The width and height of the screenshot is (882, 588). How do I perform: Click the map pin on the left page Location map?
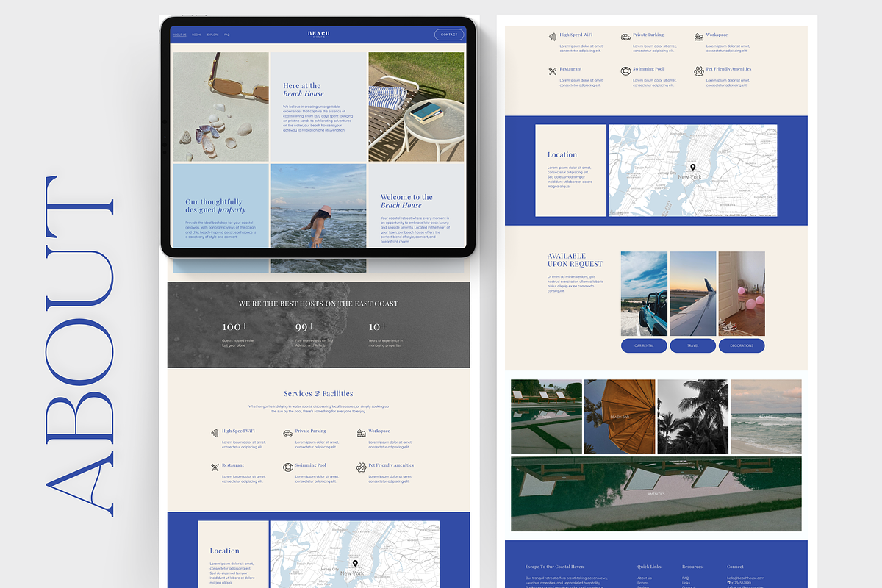coord(355,564)
